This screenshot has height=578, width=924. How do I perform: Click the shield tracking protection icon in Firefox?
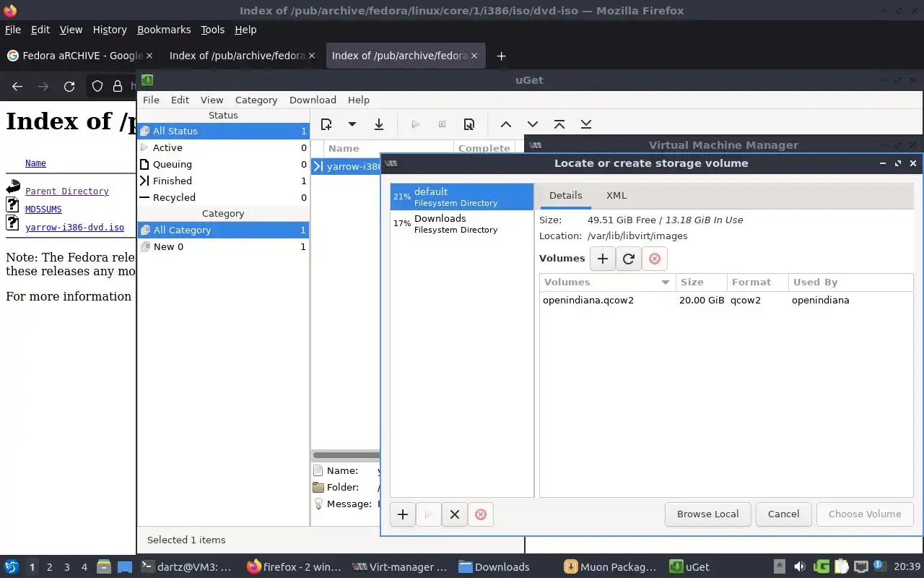click(97, 87)
